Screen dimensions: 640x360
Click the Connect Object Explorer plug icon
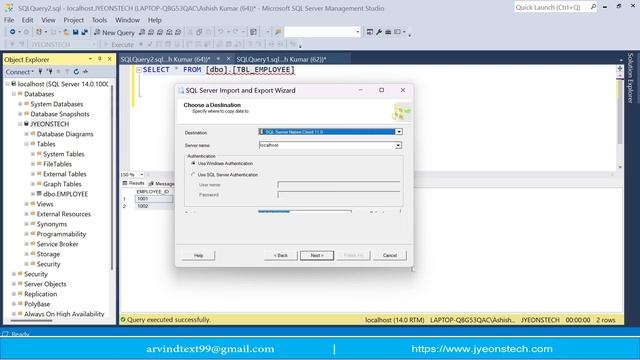[40, 71]
